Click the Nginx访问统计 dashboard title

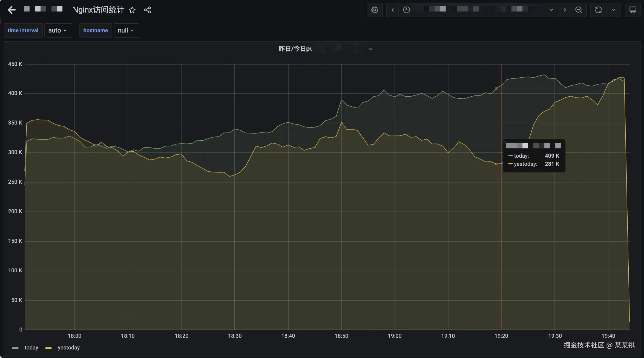point(99,10)
